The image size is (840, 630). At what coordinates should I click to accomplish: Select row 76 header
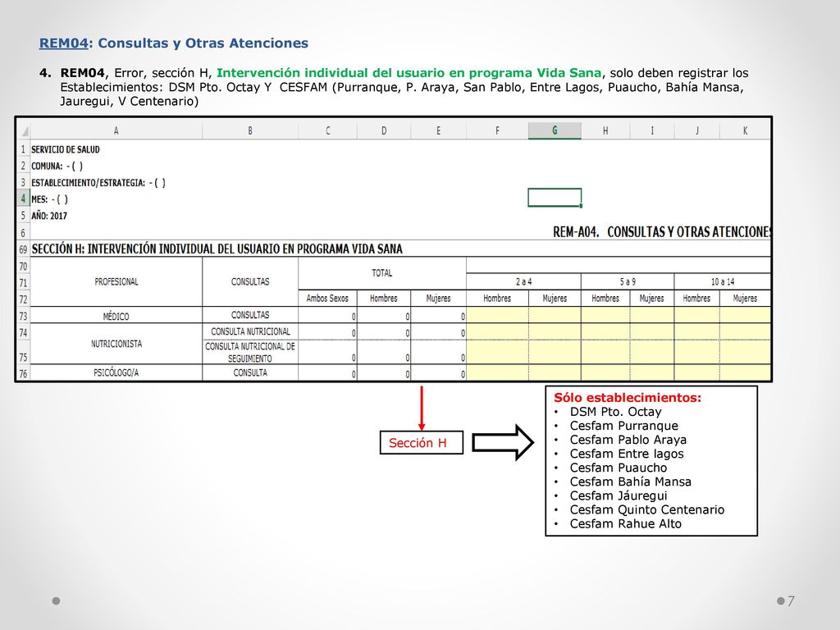pyautogui.click(x=23, y=373)
